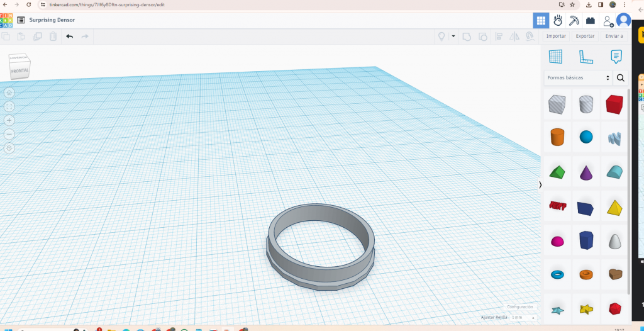This screenshot has width=644, height=331.
Task: Open the Exportar menu
Action: pyautogui.click(x=585, y=36)
